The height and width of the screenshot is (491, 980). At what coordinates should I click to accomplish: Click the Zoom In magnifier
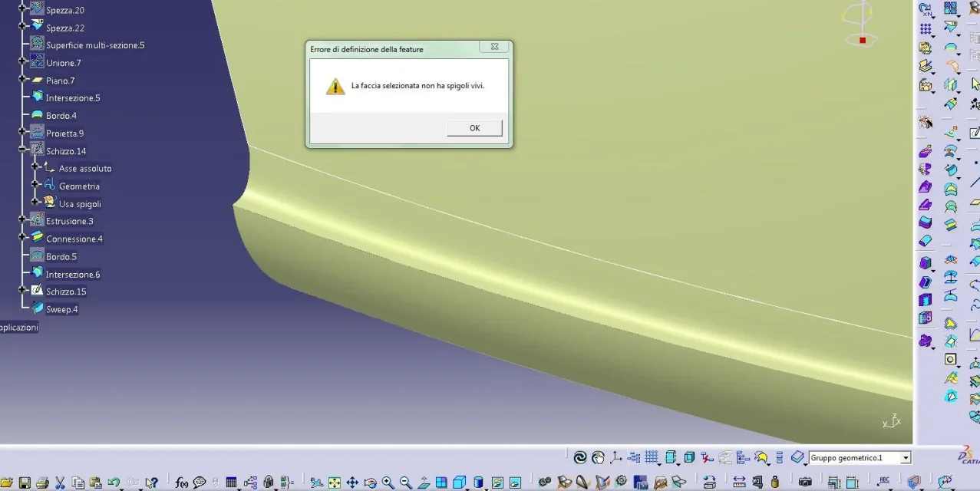388,483
